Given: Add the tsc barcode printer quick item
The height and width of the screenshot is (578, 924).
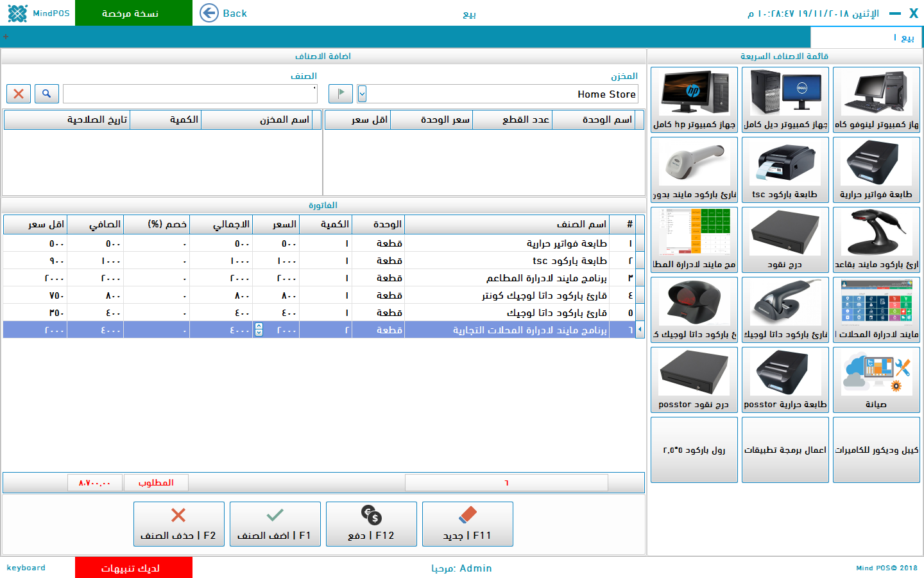Looking at the screenshot, I should pyautogui.click(x=785, y=170).
